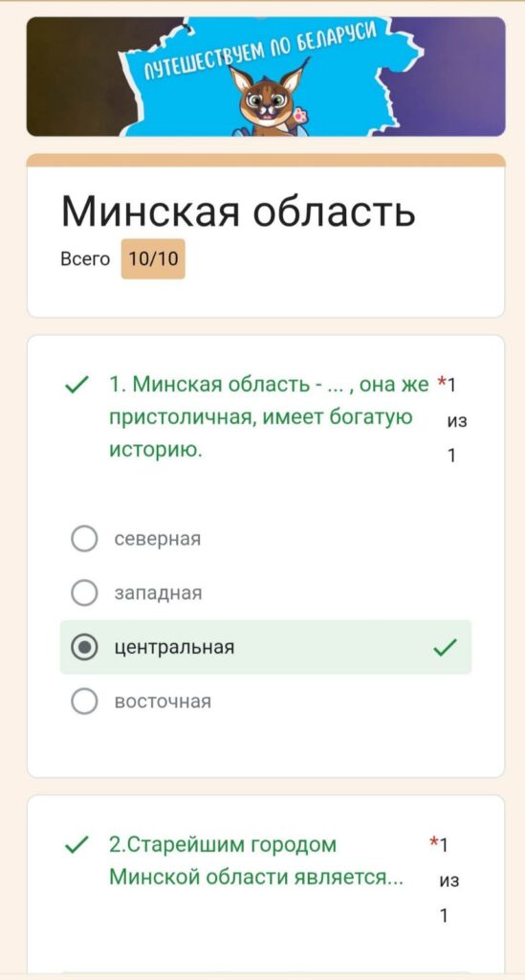Click the red asterisk on question 1
Image resolution: width=525 pixels, height=980 pixels.
click(x=443, y=381)
